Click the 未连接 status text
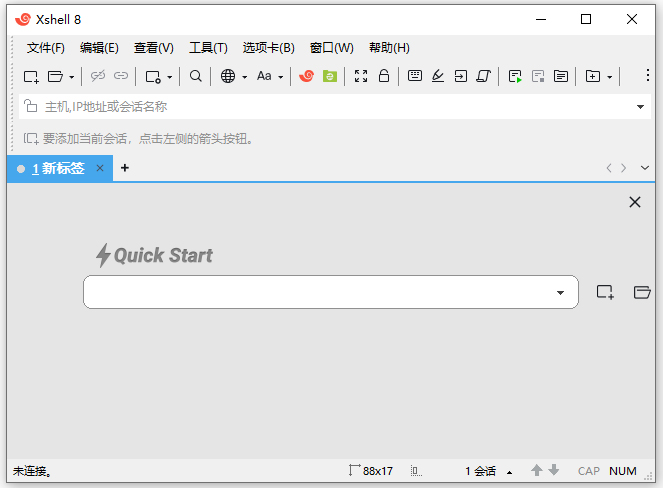The width and height of the screenshot is (663, 488). coord(32,471)
